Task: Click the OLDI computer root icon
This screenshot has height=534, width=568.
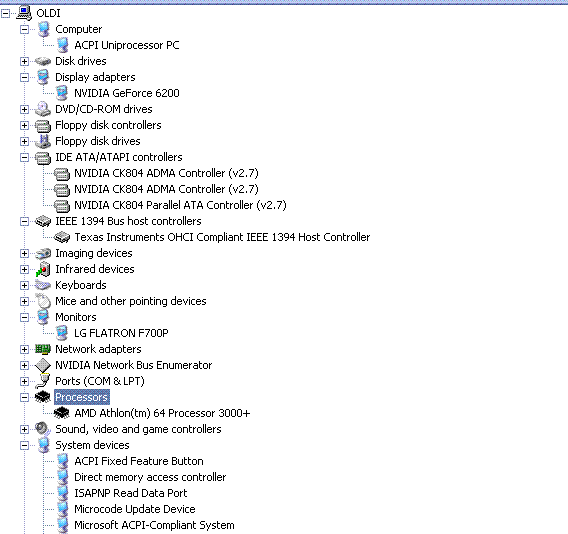Action: click(x=24, y=13)
